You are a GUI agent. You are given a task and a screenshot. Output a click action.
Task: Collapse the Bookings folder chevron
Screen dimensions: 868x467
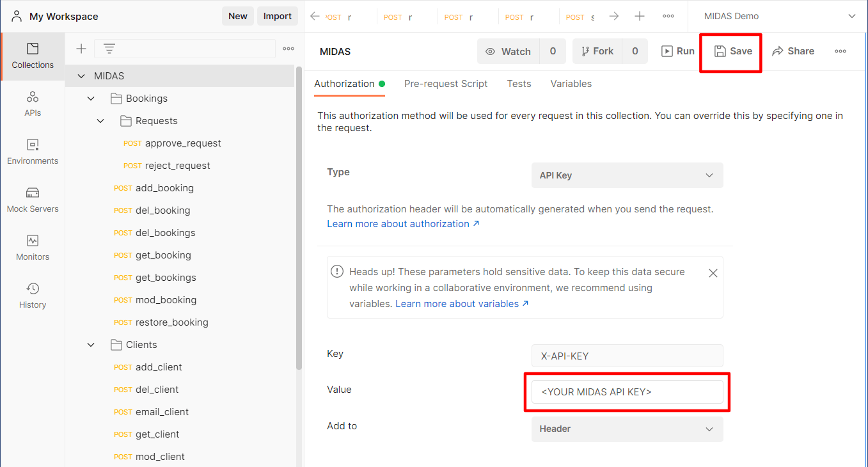tap(91, 99)
